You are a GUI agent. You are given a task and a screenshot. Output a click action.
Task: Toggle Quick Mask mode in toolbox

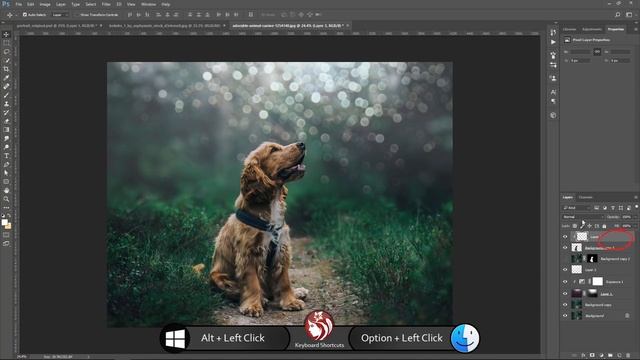coord(6,235)
